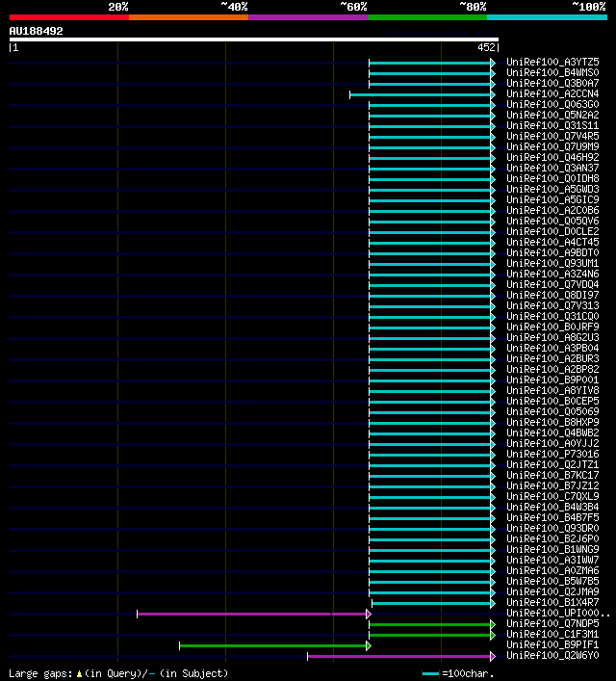The width and height of the screenshot is (616, 681).
Task: Click the orange ~40% identity legend segment
Action: coord(189,17)
